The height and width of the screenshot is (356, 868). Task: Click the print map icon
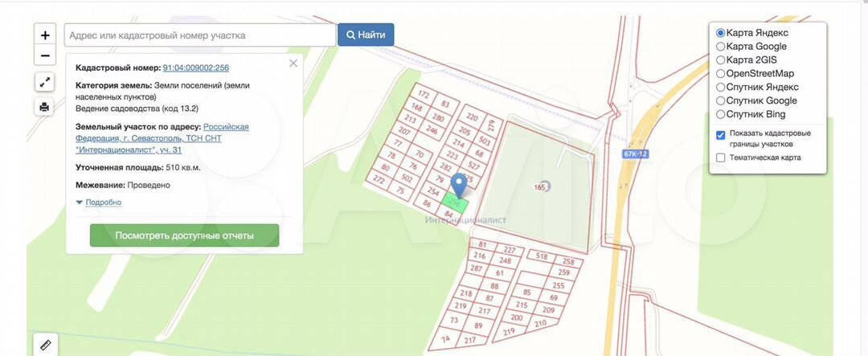[x=45, y=106]
